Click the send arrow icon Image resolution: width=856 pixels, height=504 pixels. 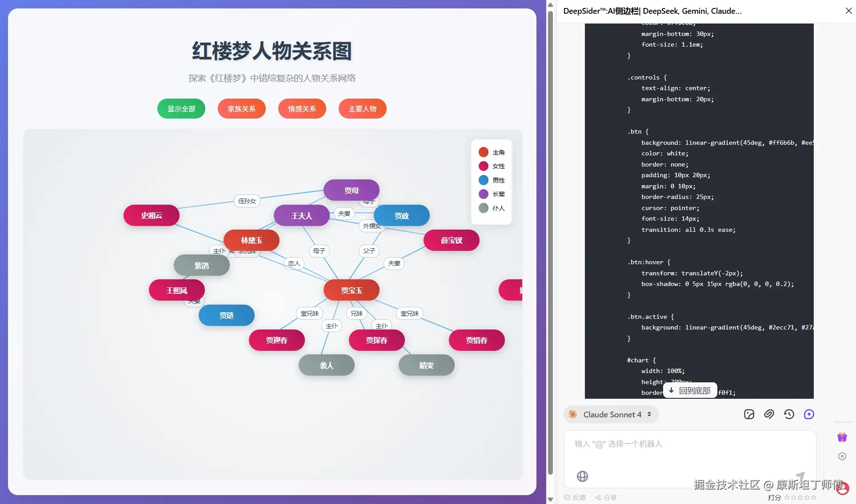800,476
